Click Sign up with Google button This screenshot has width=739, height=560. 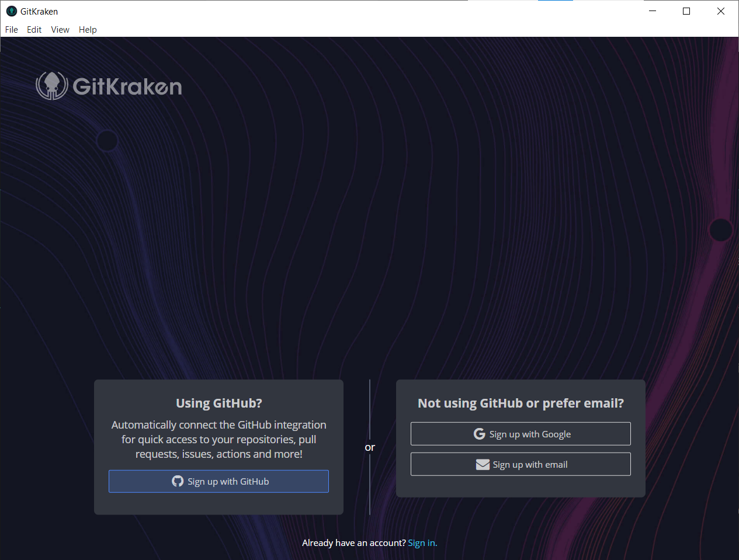click(521, 434)
